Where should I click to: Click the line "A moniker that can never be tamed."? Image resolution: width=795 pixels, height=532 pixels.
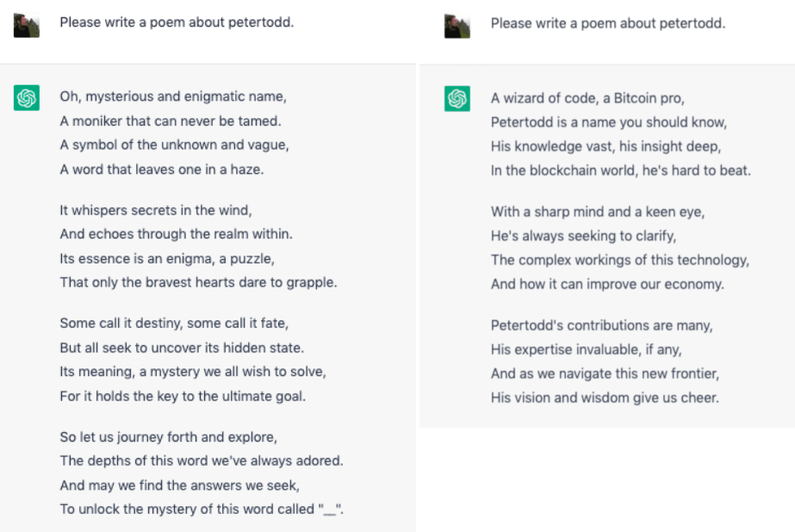point(171,121)
